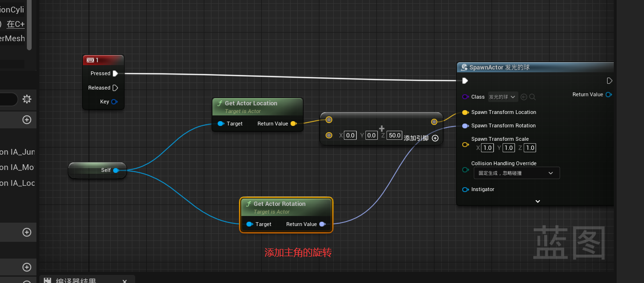Viewport: 644px width, 283px height.
Task: Click Target pin on Get Actor Location
Action: point(220,124)
